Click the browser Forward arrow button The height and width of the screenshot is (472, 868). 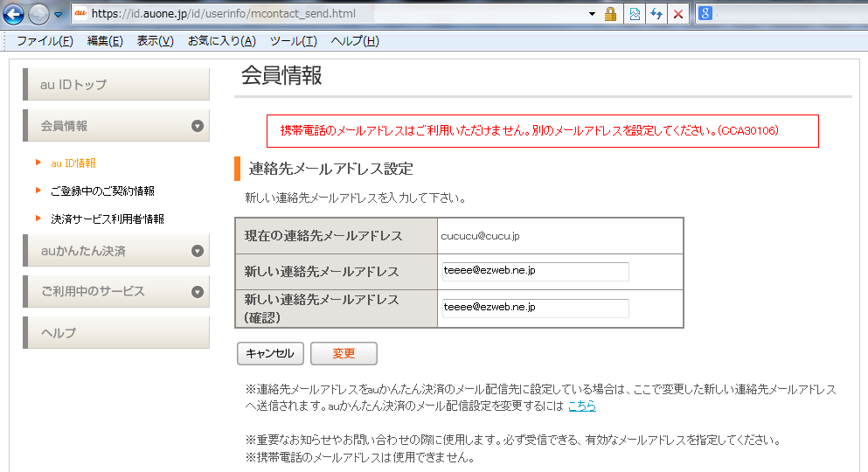point(38,14)
